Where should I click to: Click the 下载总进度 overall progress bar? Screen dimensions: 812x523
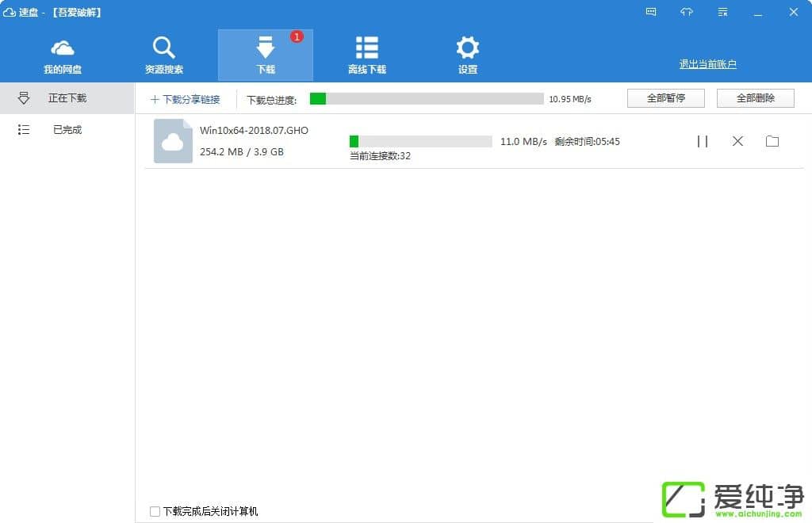[427, 99]
